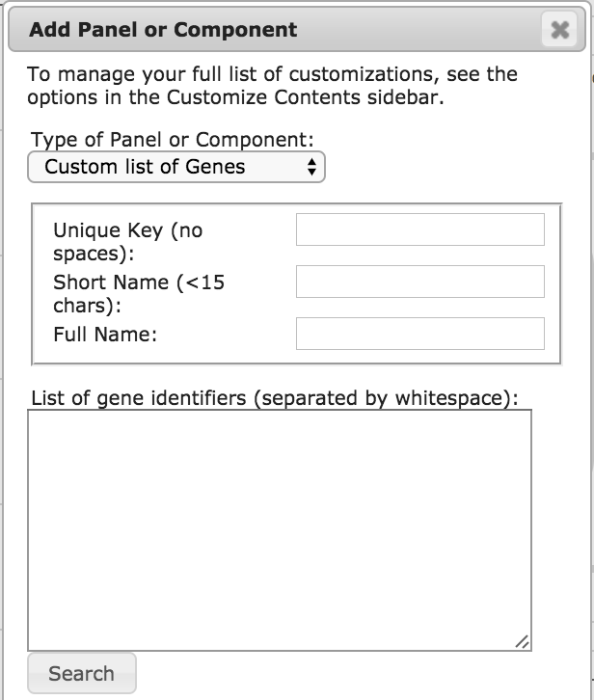Click the Type of Panel or Component label

[x=173, y=140]
